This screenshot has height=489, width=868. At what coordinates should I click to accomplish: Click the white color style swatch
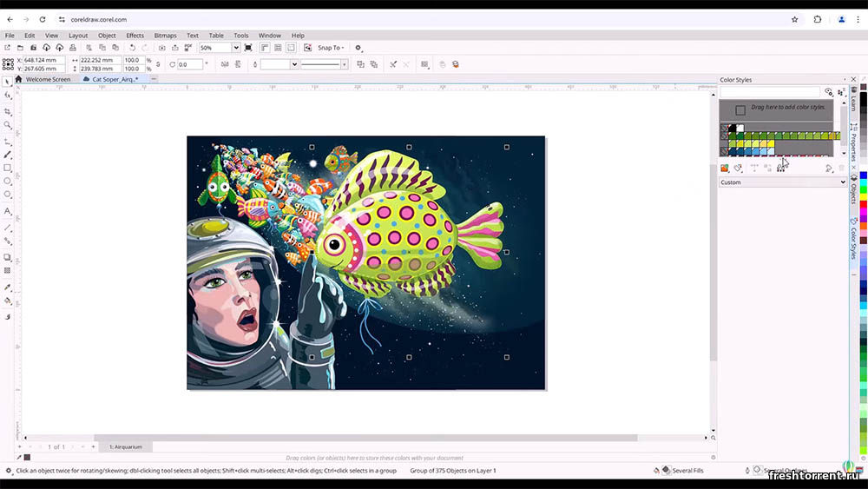click(740, 128)
